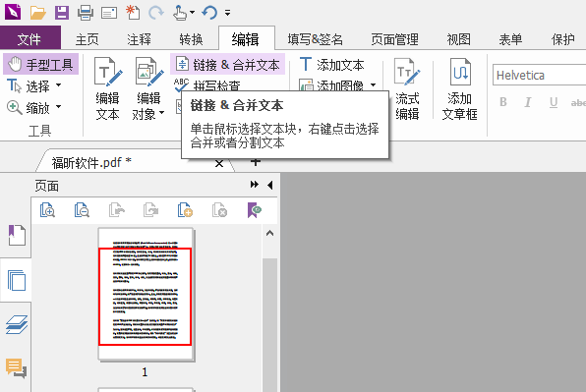Select page 1 thumbnail
Screen dimensions: 586x392
[146, 294]
